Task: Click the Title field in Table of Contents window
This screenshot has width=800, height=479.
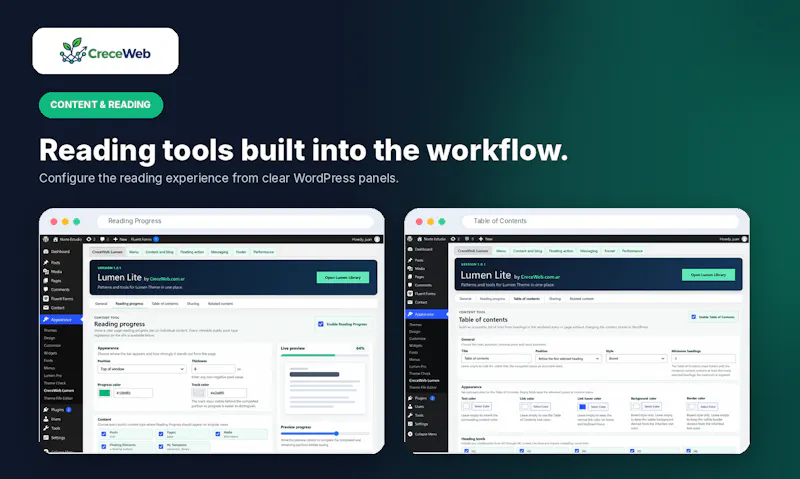Action: [496, 359]
